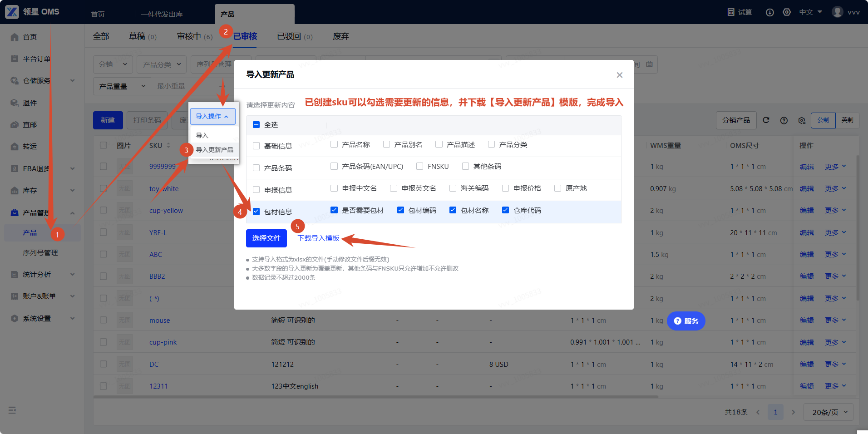This screenshot has width=868, height=434.
Task: Switch units to 英制
Action: (847, 120)
